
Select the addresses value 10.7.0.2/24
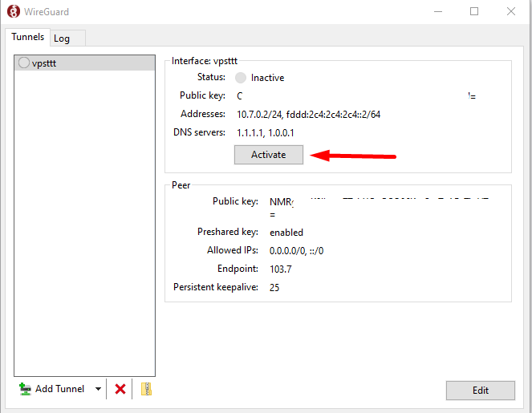pyautogui.click(x=259, y=115)
